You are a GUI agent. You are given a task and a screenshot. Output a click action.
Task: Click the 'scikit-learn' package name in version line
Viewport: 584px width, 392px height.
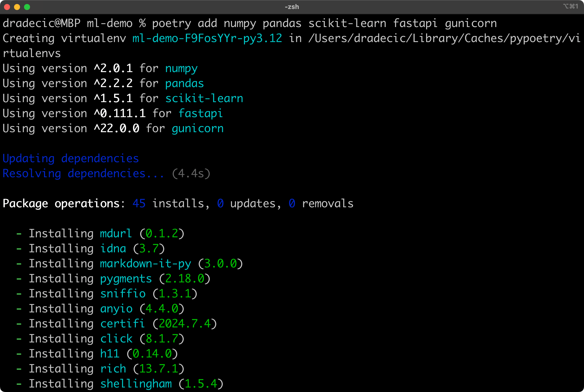[204, 99]
